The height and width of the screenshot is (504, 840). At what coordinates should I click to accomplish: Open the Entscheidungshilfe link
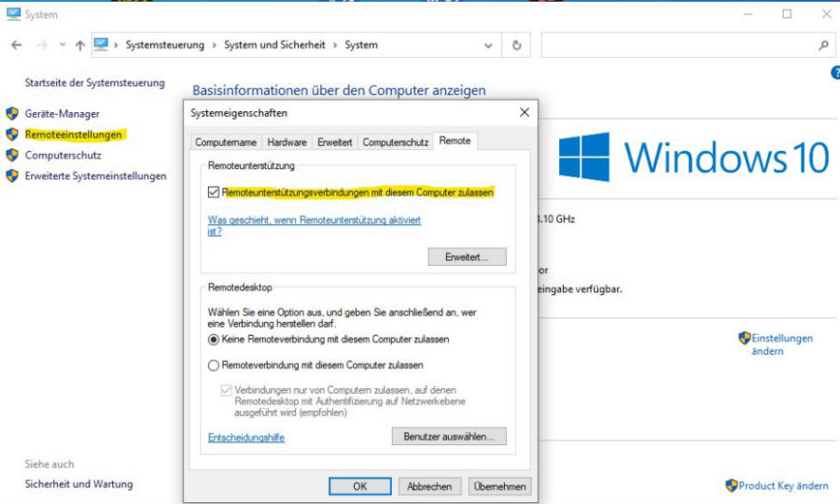(245, 438)
